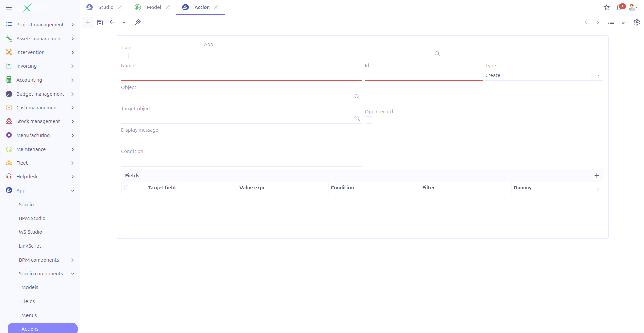Click the Target object search icon
This screenshot has width=644, height=333.
click(x=357, y=118)
